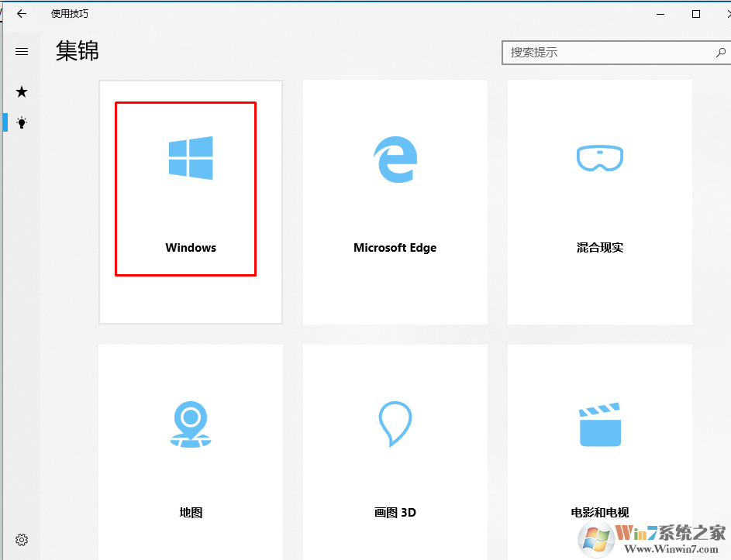Click the Windows logo icon
Viewport: 731px width, 560px height.
(191, 158)
